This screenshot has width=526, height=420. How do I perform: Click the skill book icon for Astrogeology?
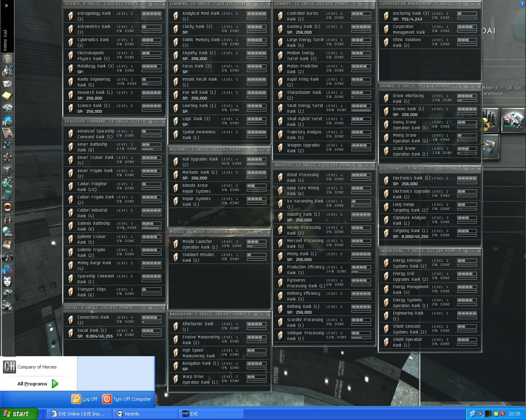coord(70,16)
